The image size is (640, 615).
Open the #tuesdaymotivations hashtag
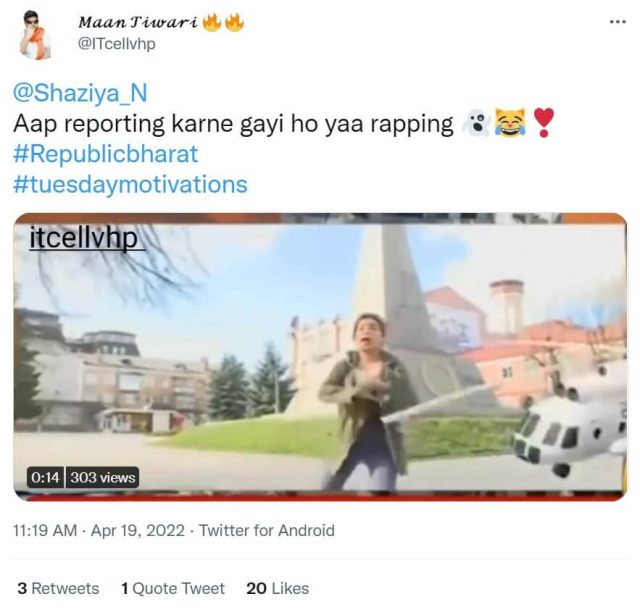(x=130, y=185)
